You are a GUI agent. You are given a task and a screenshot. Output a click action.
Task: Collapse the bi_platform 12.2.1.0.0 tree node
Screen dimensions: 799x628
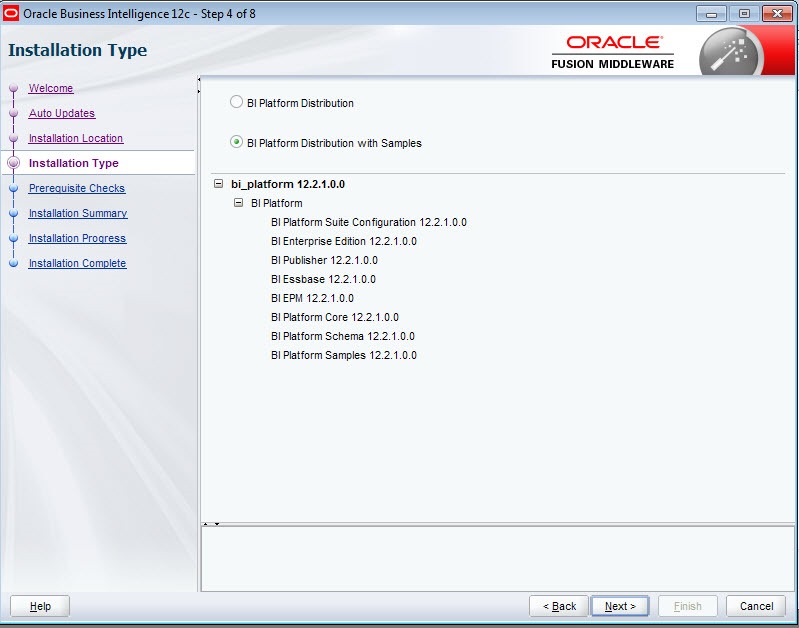(219, 184)
